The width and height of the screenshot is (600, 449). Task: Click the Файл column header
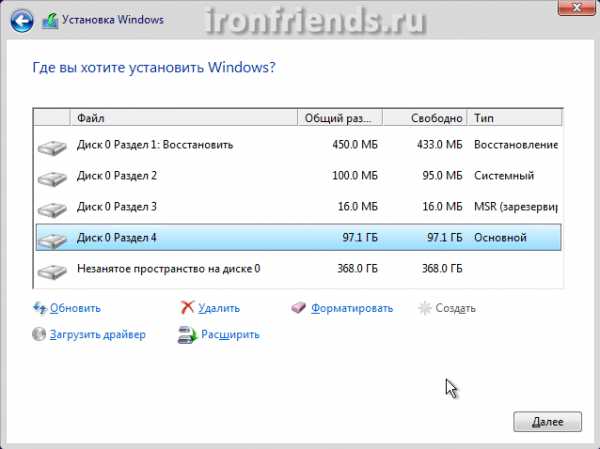pyautogui.click(x=184, y=118)
